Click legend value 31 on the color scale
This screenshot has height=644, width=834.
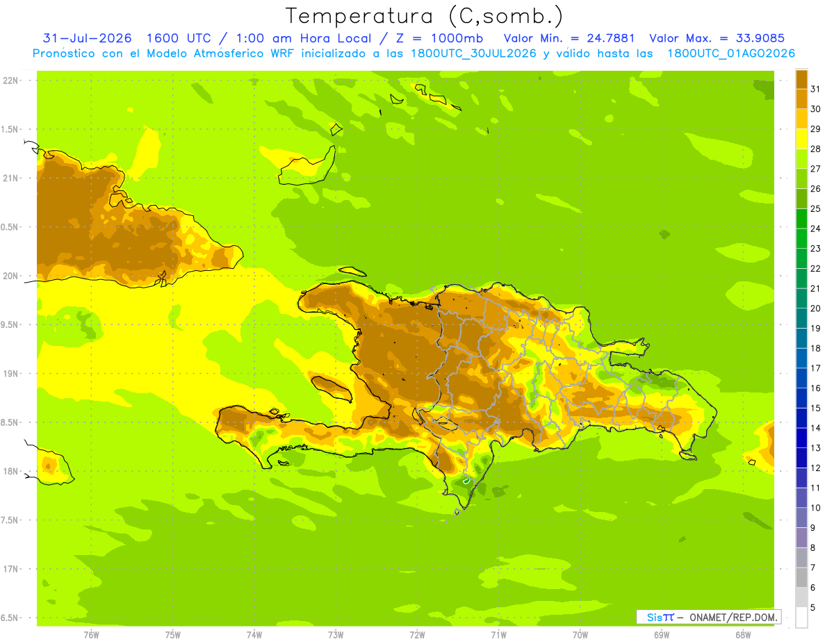point(816,89)
